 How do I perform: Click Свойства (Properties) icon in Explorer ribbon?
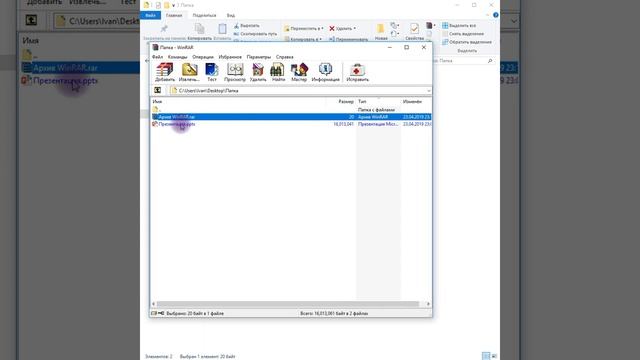414,29
